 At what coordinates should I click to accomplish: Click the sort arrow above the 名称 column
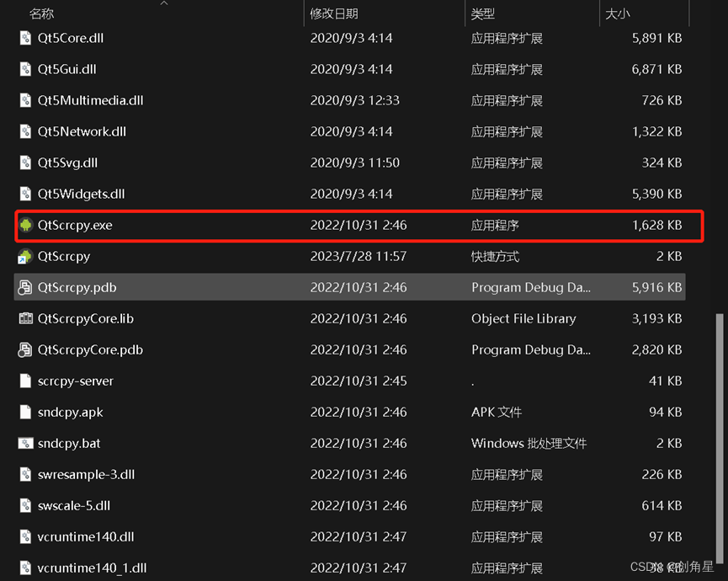[164, 3]
